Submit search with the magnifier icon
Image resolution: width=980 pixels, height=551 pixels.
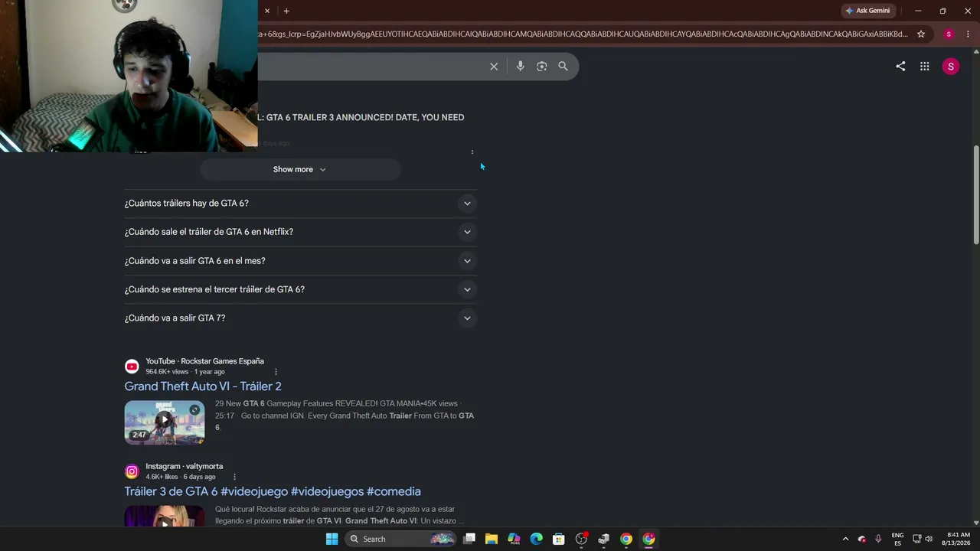click(563, 67)
